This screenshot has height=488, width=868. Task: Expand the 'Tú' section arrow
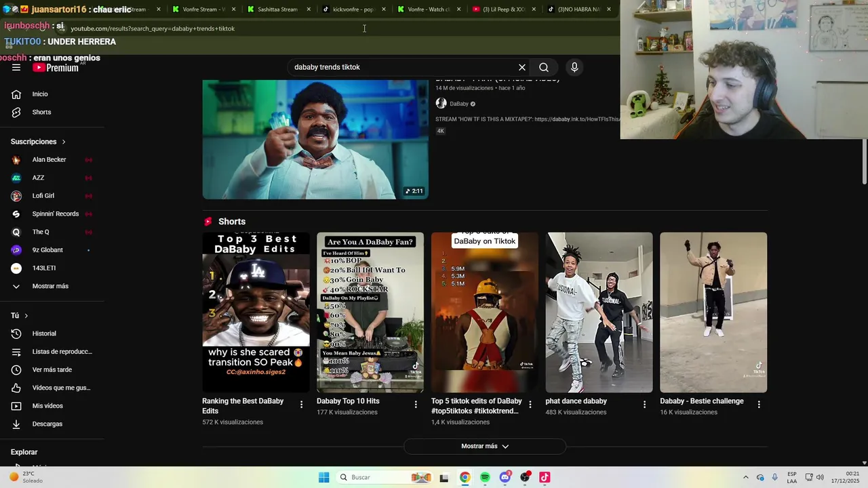(x=26, y=316)
